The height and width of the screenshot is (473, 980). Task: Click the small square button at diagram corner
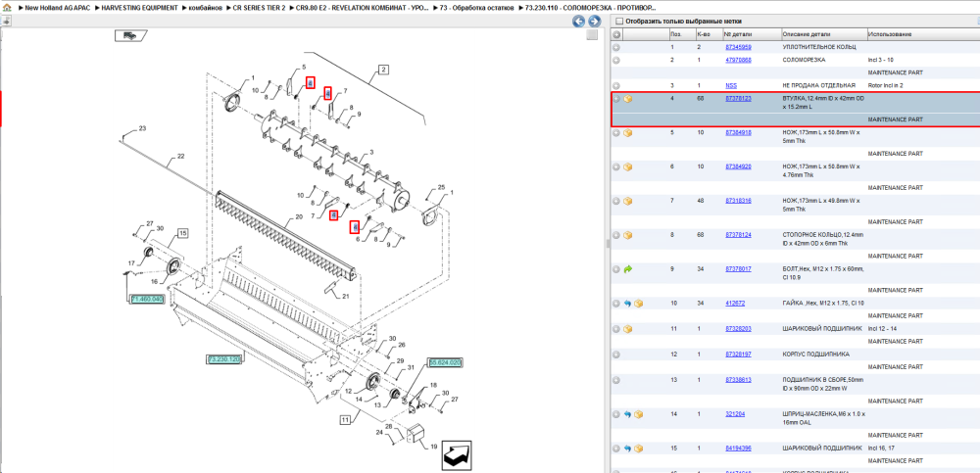pyautogui.click(x=592, y=35)
